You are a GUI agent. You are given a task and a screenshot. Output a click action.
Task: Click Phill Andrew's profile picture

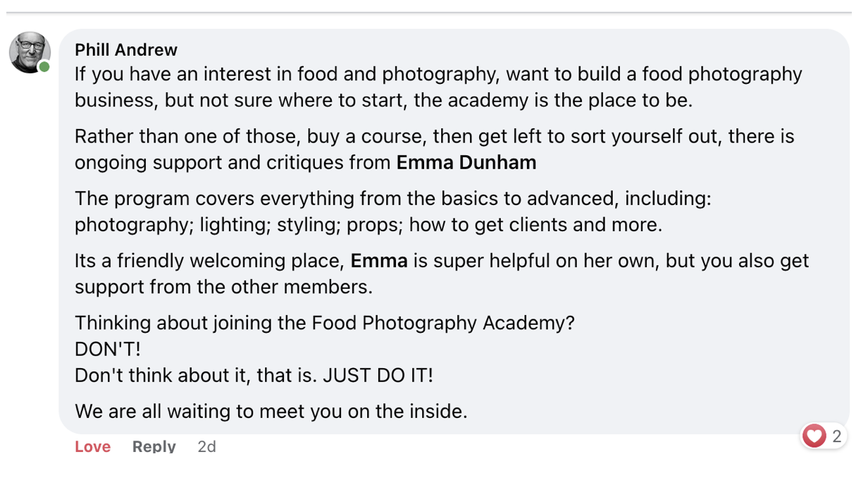click(x=29, y=51)
